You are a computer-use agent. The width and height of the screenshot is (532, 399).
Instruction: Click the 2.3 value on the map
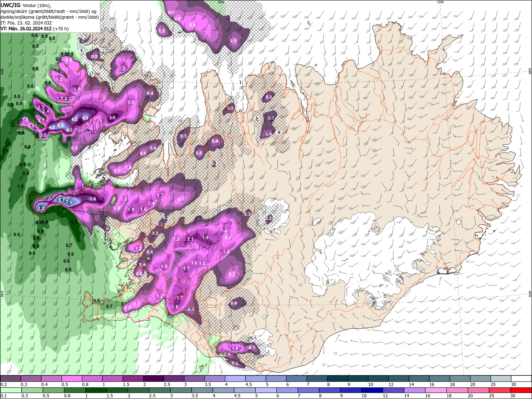point(41,108)
